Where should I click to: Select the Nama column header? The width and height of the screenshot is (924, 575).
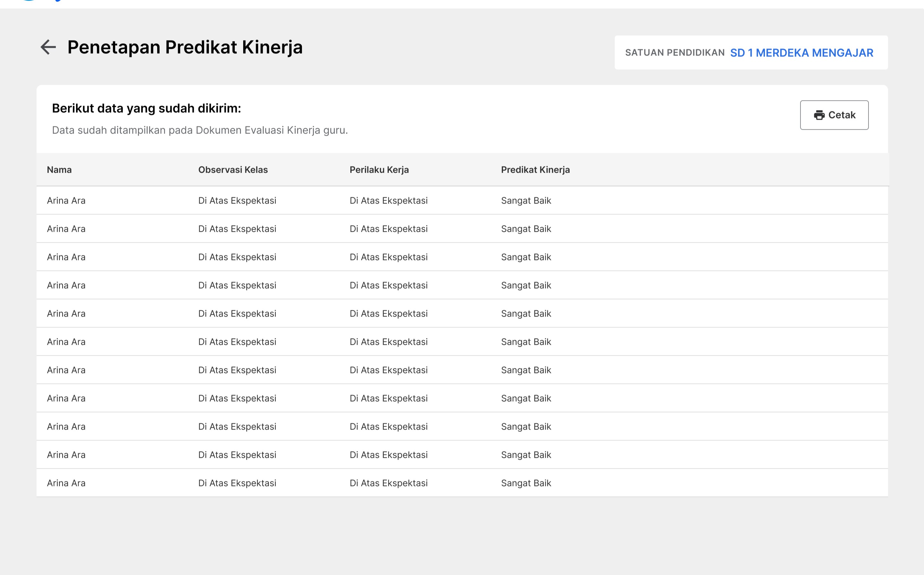[59, 170]
